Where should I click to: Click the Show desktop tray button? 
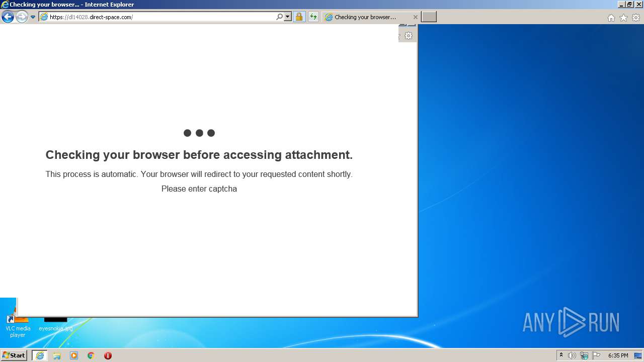pos(638,355)
